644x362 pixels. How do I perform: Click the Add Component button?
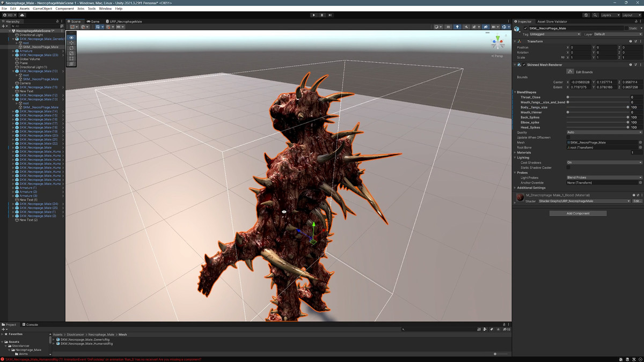tap(578, 213)
